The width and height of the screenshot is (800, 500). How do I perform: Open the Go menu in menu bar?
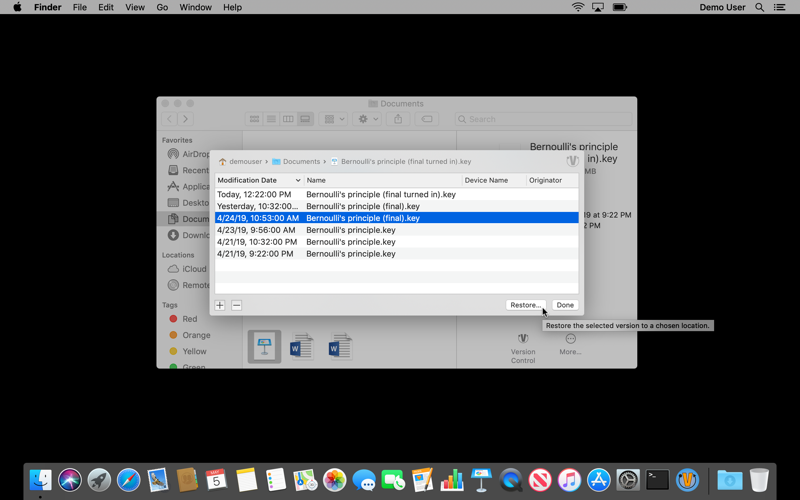tap(162, 7)
